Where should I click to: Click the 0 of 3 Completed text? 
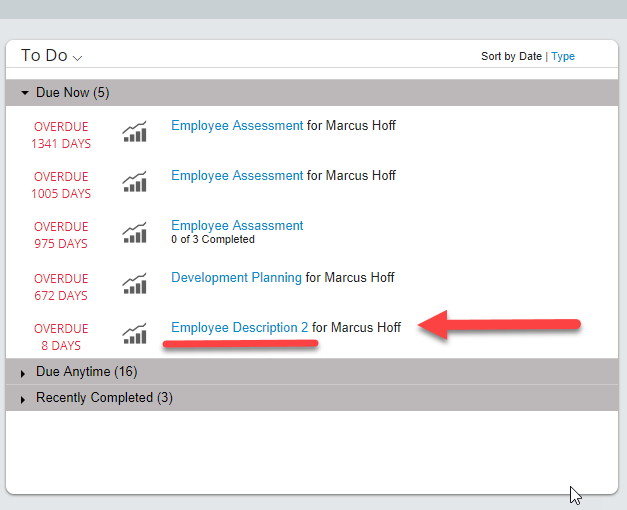coord(213,239)
